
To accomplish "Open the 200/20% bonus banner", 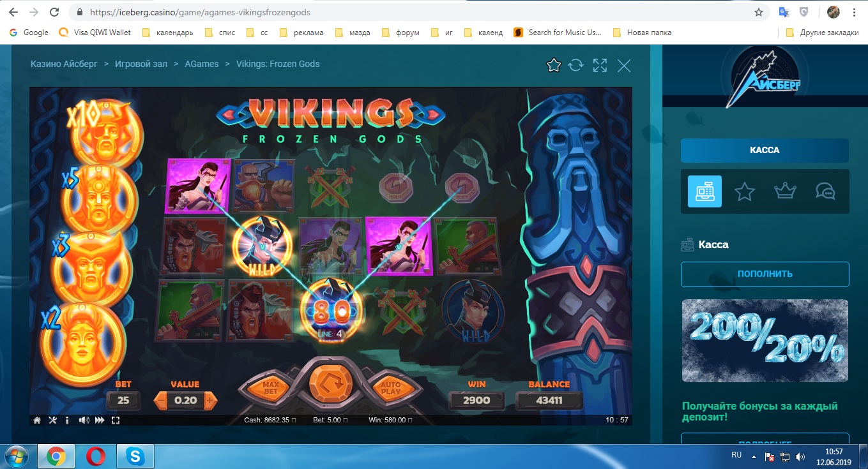I will 765,341.
